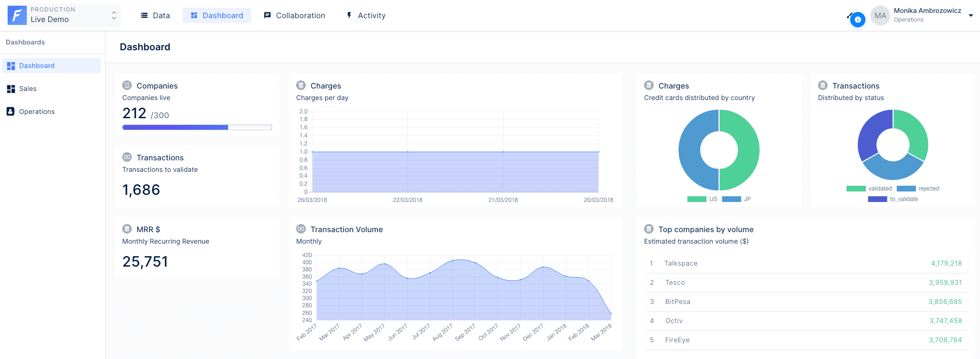Viewport: 980px width, 359px height.
Task: Click the Talkspace row in top companies
Action: tap(806, 263)
